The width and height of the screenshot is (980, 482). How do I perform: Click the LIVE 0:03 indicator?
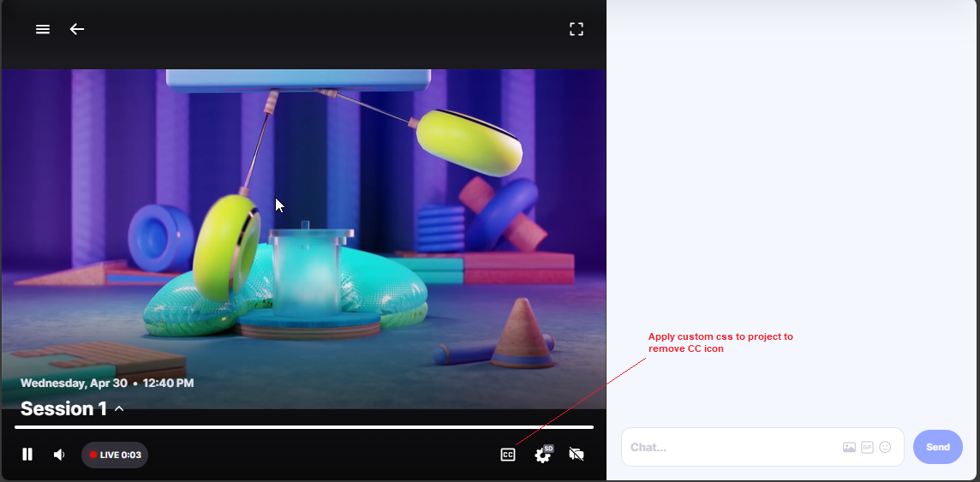pos(115,455)
